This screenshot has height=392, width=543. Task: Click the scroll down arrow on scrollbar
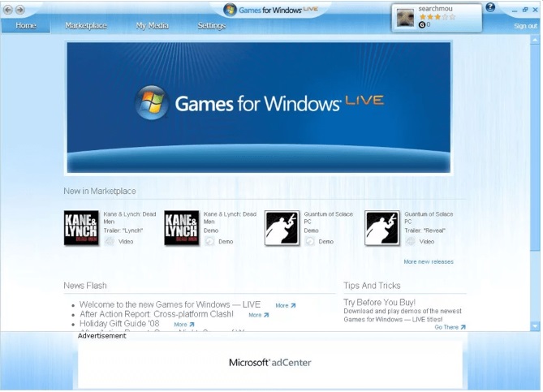[x=535, y=325]
